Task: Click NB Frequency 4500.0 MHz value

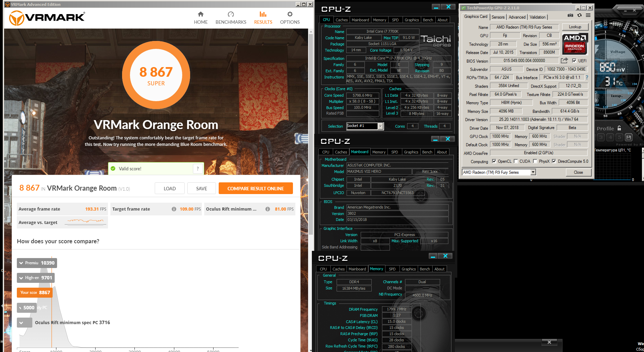Action: pos(422,295)
